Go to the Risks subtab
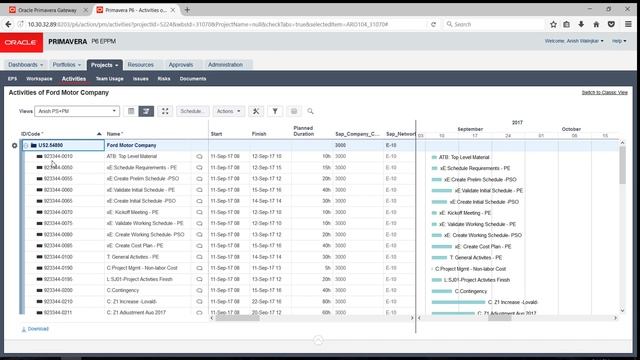 click(164, 79)
